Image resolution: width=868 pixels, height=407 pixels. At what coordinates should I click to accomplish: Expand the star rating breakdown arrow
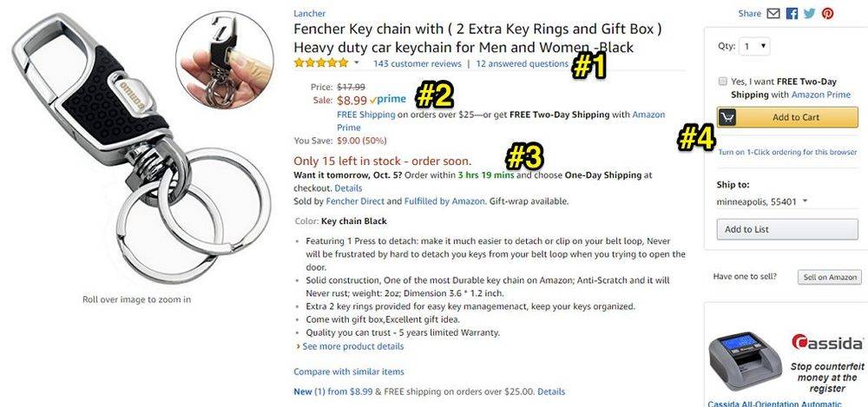pyautogui.click(x=357, y=62)
